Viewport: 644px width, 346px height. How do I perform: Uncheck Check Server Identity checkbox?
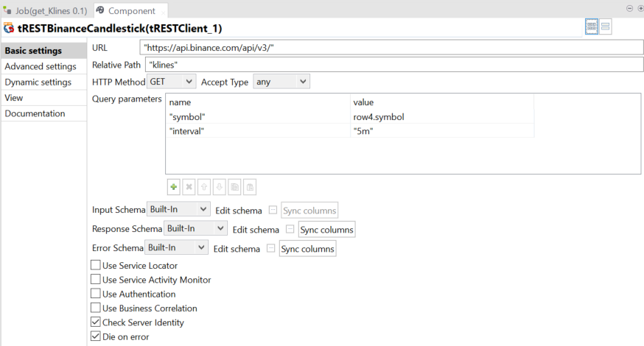click(x=96, y=322)
